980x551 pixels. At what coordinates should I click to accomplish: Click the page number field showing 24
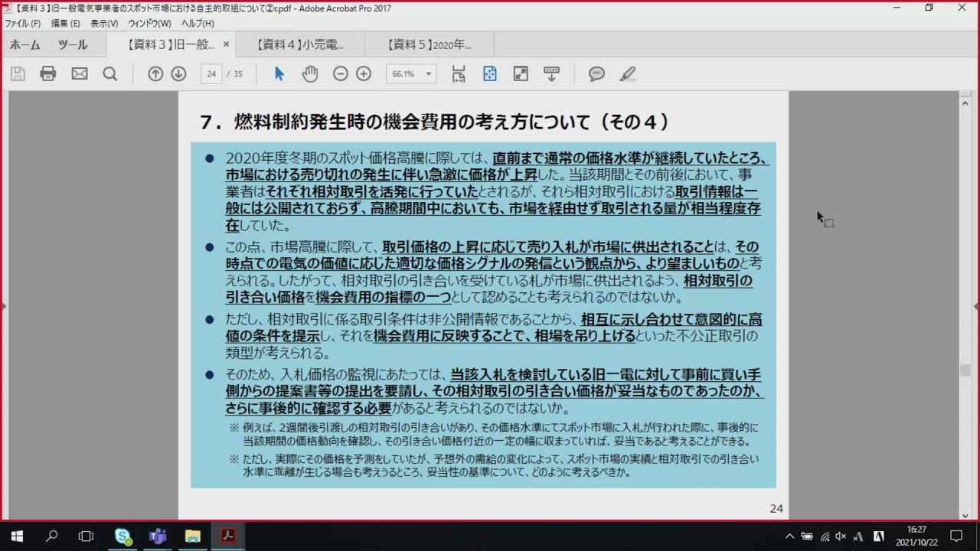pos(211,74)
